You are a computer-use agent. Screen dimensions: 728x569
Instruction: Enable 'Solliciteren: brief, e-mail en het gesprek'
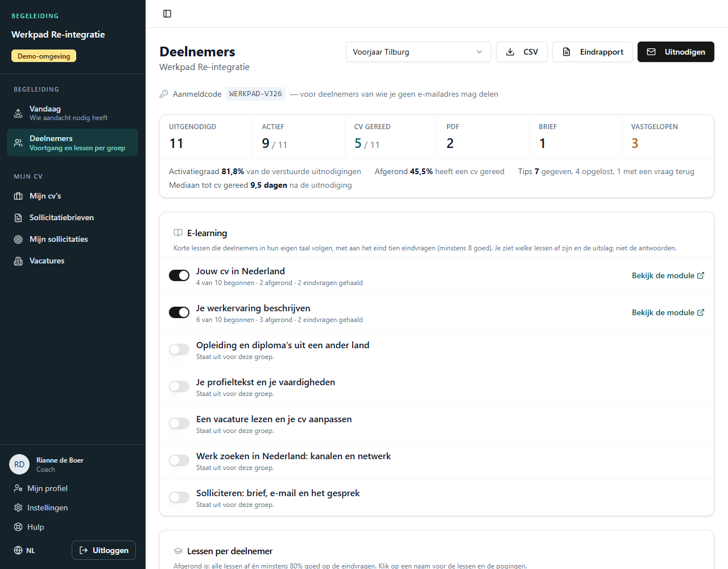pyautogui.click(x=179, y=497)
